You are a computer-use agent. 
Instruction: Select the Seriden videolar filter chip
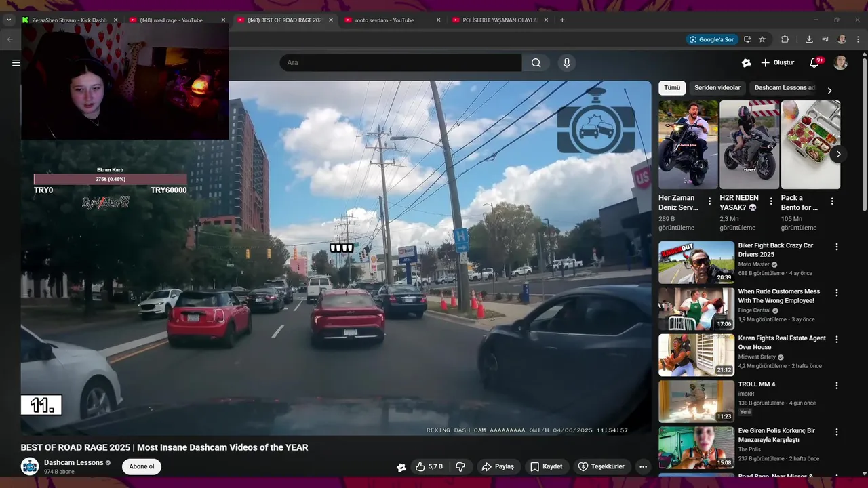[x=717, y=88]
